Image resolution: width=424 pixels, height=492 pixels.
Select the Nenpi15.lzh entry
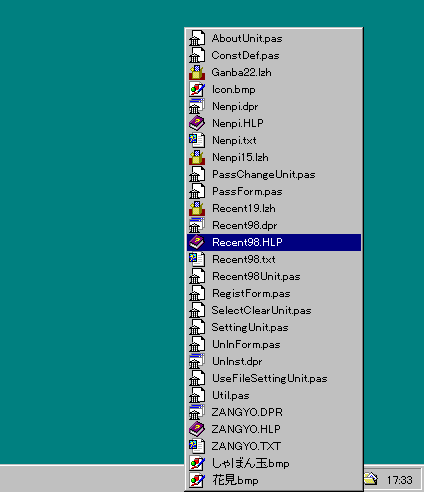pos(274,157)
